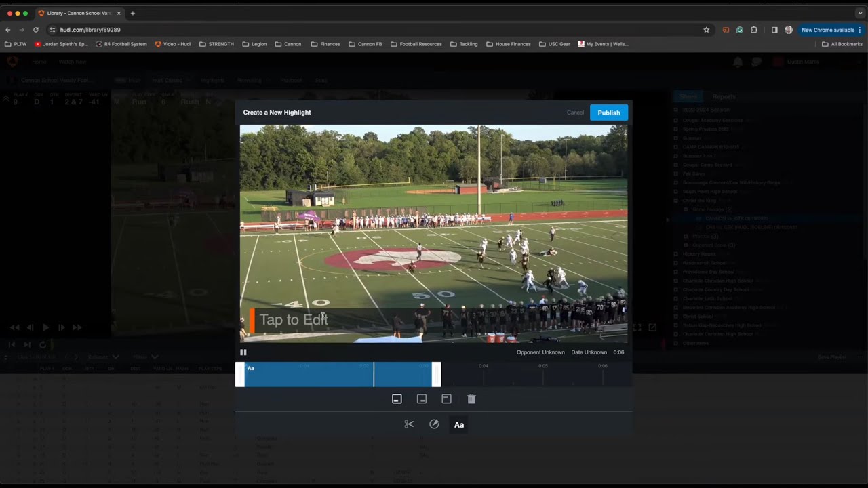Open a new browser tab
The height and width of the screenshot is (488, 868).
click(132, 13)
